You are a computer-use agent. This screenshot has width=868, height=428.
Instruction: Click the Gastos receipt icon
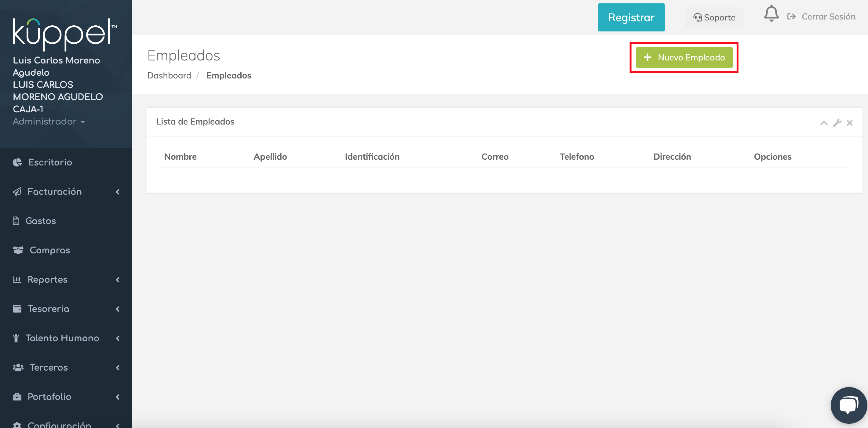tap(16, 221)
